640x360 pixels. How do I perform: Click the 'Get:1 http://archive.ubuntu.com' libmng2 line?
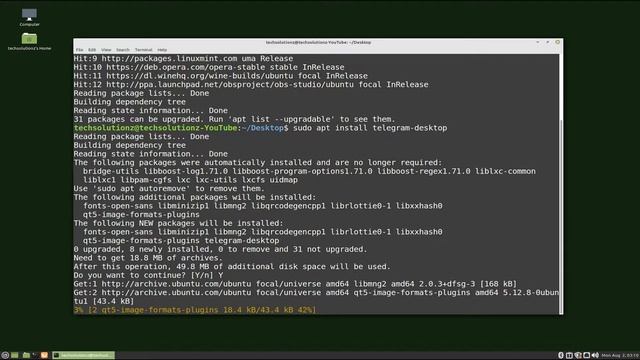click(x=295, y=284)
